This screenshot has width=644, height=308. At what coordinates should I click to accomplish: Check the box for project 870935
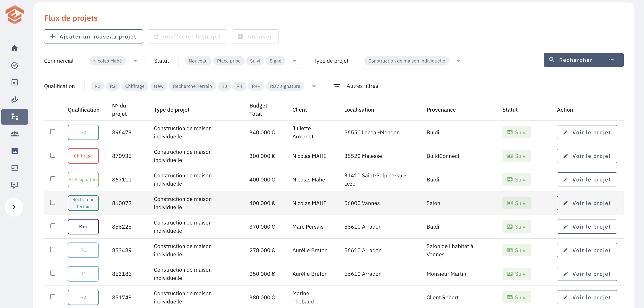pyautogui.click(x=53, y=155)
